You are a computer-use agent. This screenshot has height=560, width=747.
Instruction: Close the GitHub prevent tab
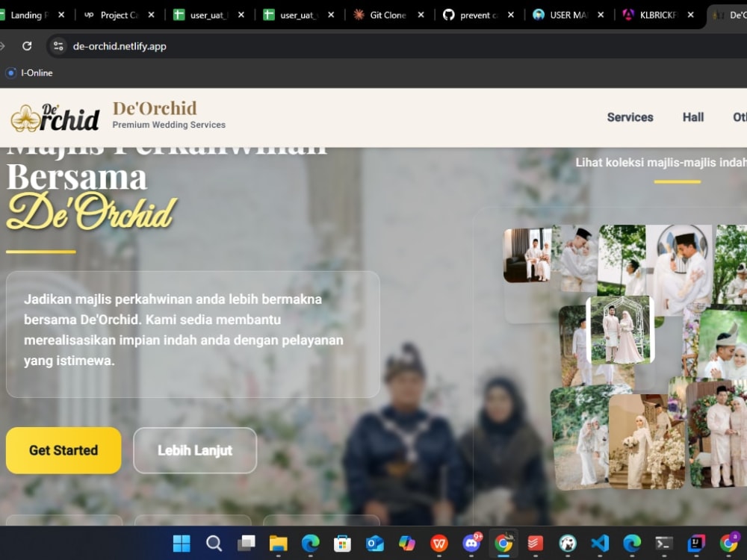pos(511,15)
